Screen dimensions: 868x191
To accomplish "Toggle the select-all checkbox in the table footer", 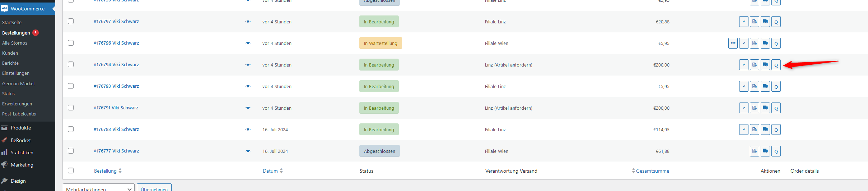I will 71,170.
